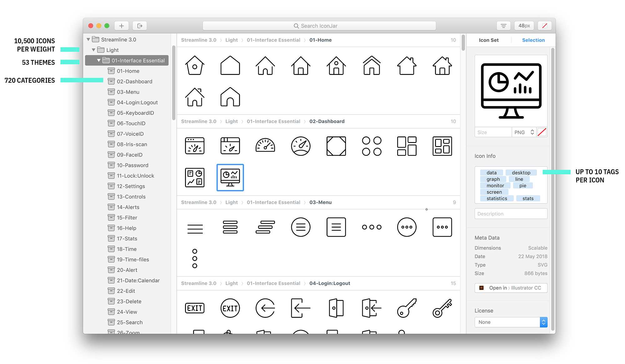Open the PNG export format dropdown
Image resolution: width=625 pixels, height=364 pixels.
[524, 132]
